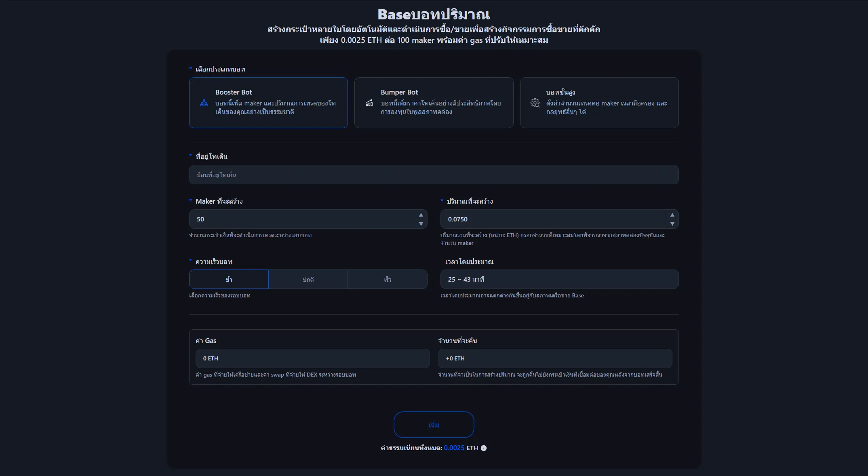
Task: Set bot speed to ปกติ (normal)
Action: (x=308, y=279)
